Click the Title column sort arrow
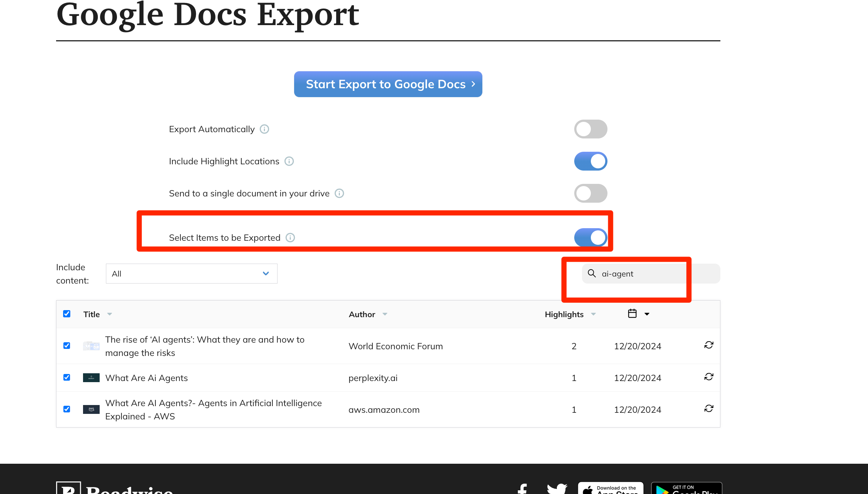 coord(110,314)
